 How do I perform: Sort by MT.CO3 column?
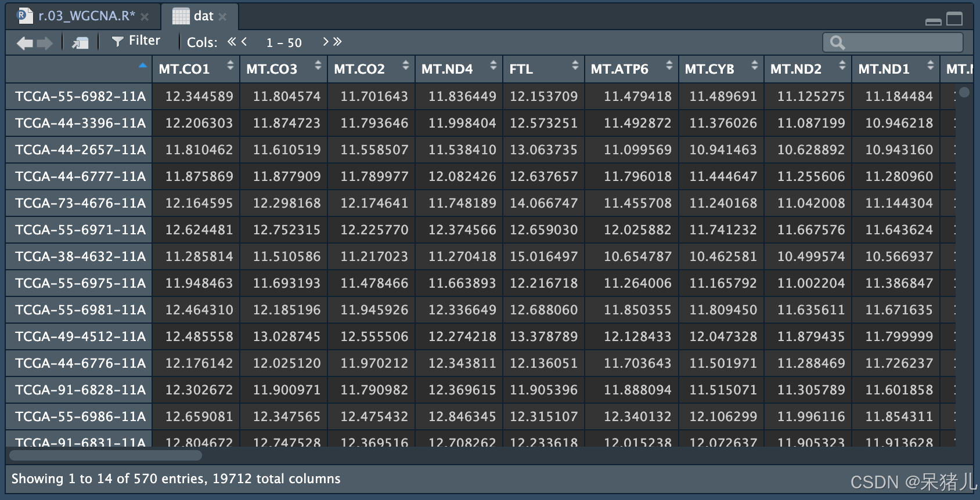[x=283, y=69]
